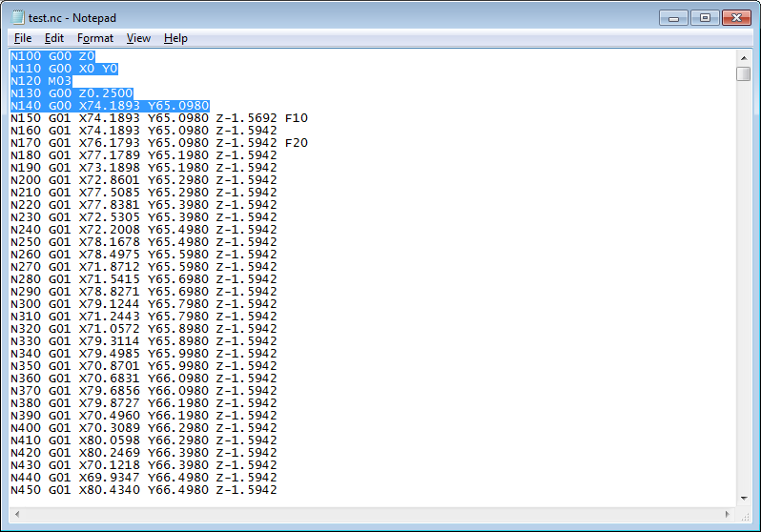Click X69.9347 on line N440

click(x=110, y=477)
